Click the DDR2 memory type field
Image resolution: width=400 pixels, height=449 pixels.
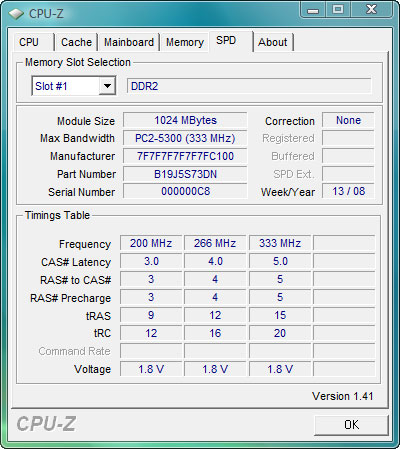click(x=249, y=86)
